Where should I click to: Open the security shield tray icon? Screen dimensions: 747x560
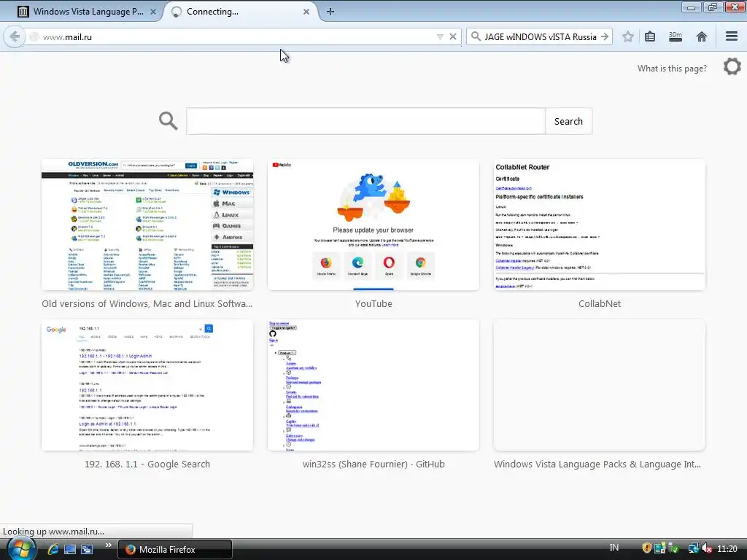point(646,548)
